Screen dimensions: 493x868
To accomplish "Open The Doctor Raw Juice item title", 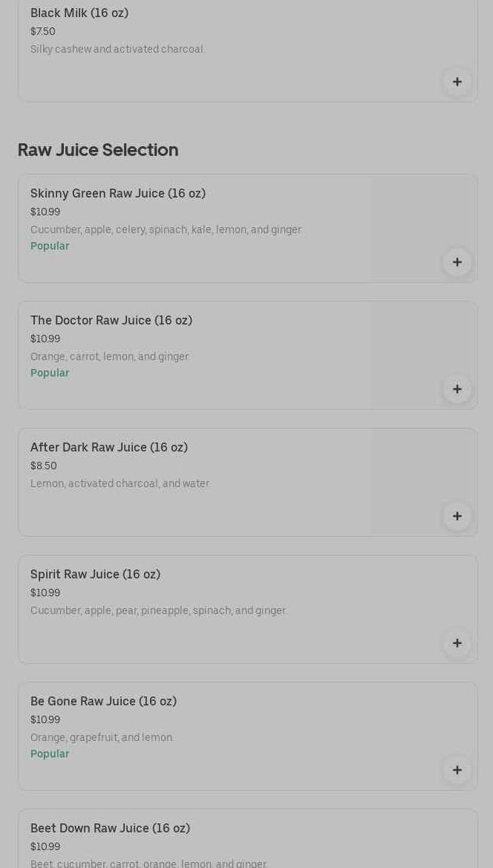I will [x=111, y=321].
